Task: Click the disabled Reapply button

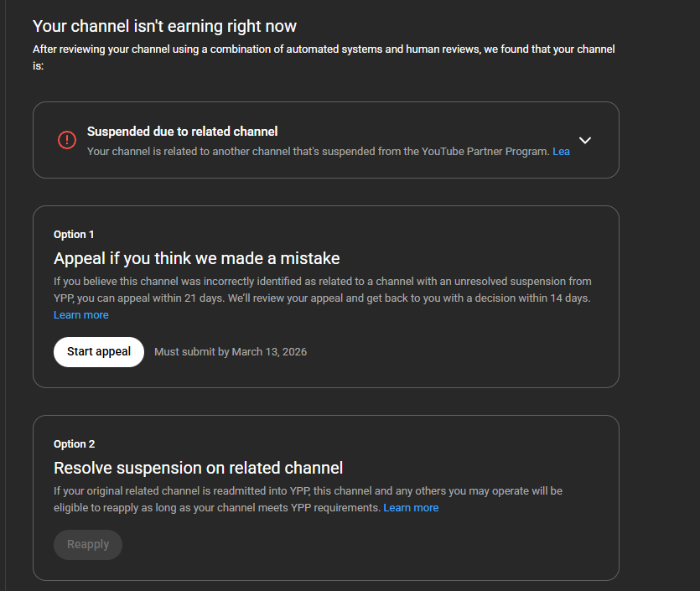Action: point(88,545)
